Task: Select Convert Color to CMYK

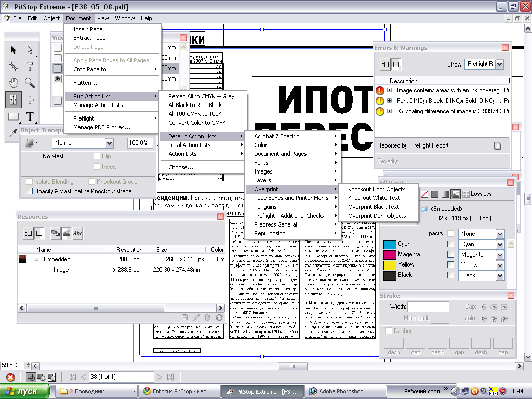Action: [197, 123]
